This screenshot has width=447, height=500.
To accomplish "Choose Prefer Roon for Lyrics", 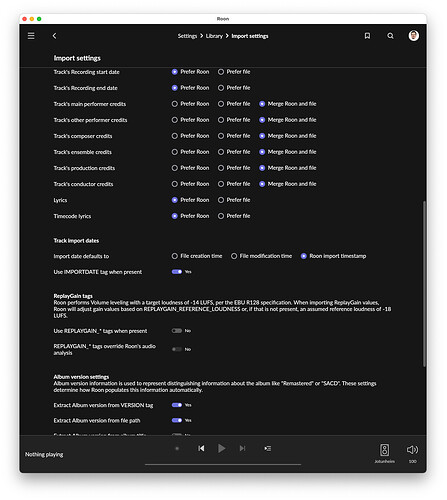I will [190, 200].
